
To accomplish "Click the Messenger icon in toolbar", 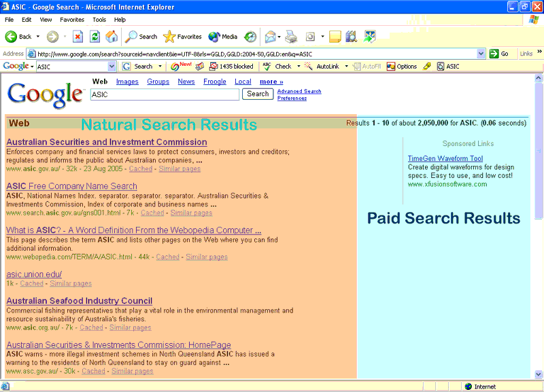I will 369,37.
